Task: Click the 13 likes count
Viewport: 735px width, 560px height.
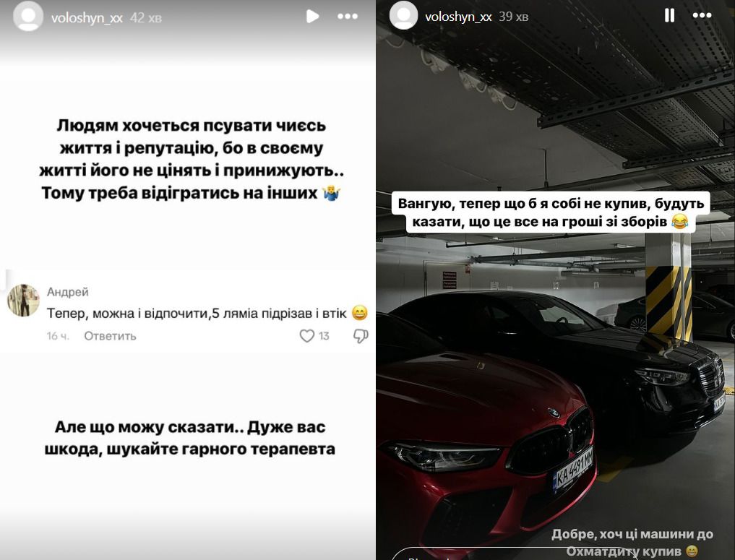Action: pyautogui.click(x=324, y=336)
